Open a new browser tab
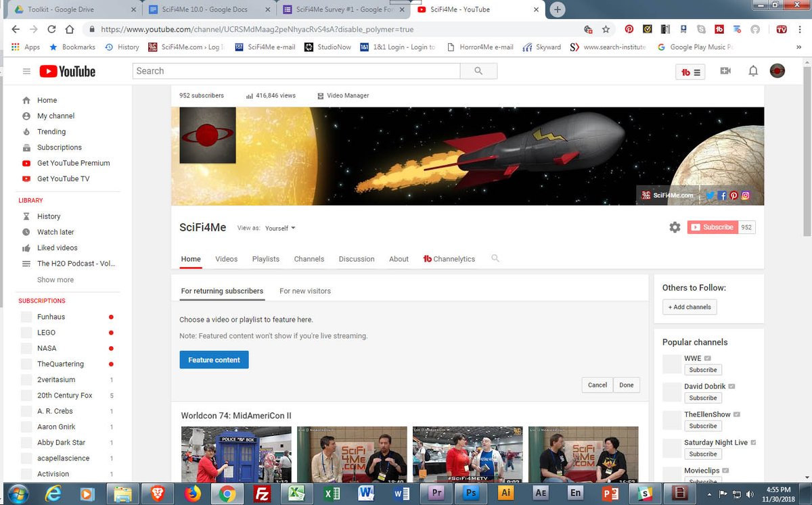The image size is (812, 505). (x=558, y=9)
